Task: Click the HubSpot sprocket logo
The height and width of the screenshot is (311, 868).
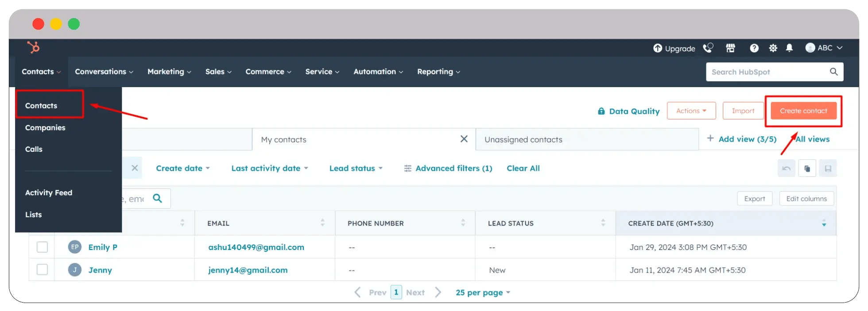Action: tap(33, 47)
